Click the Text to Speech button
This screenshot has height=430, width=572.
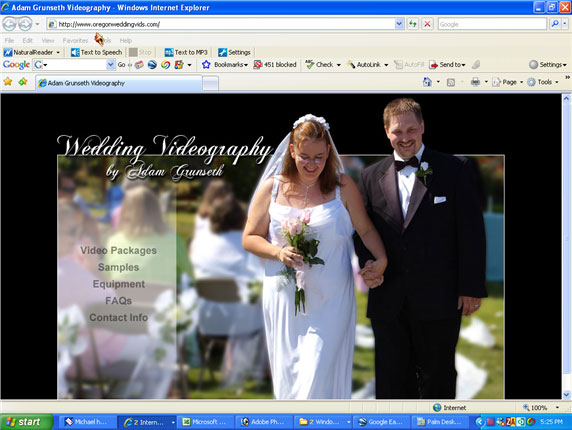coord(96,53)
